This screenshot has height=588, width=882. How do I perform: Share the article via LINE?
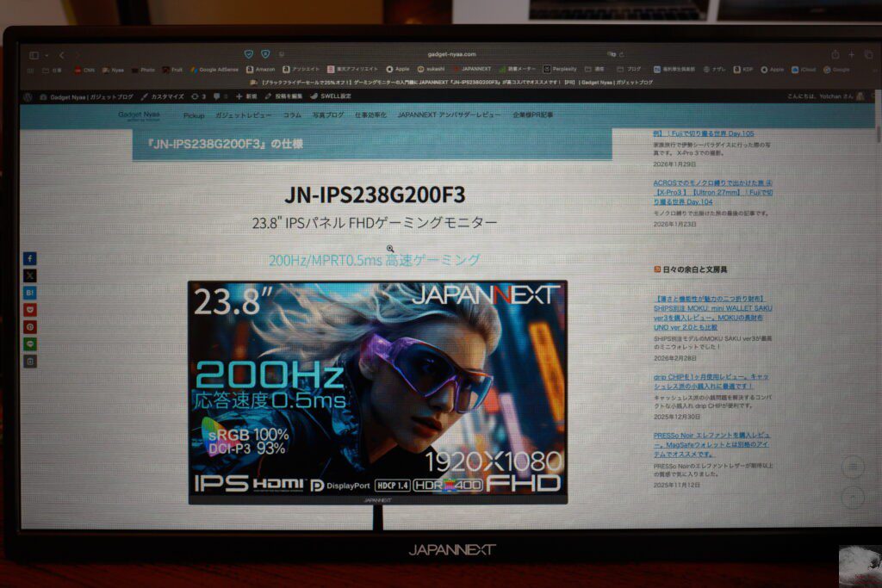30,344
